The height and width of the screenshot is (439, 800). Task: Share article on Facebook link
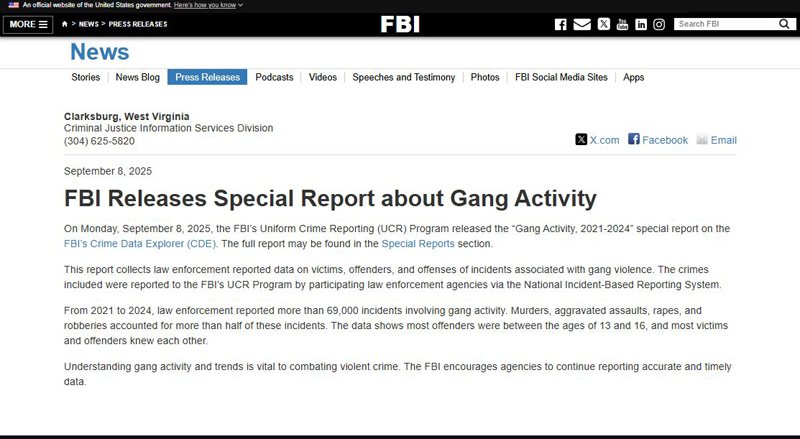tap(658, 140)
